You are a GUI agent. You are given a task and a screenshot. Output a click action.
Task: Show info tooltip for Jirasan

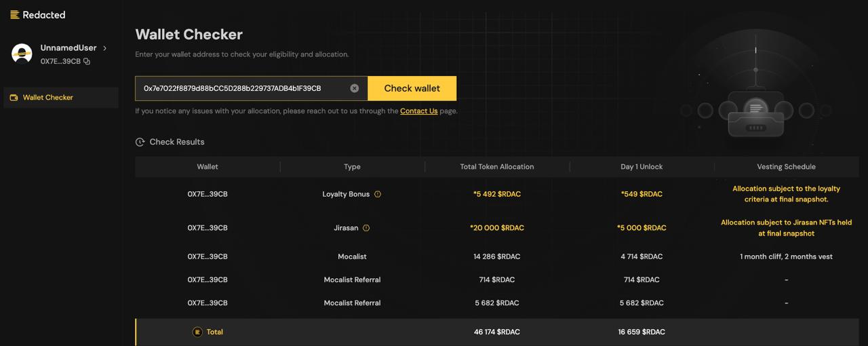click(366, 228)
